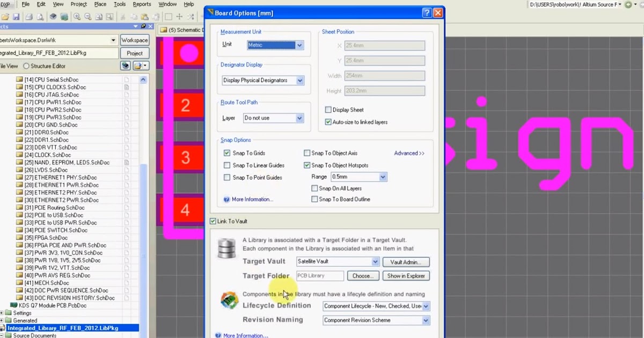Click the green back navigation arrow icon
The width and height of the screenshot is (644, 338).
(628, 4)
